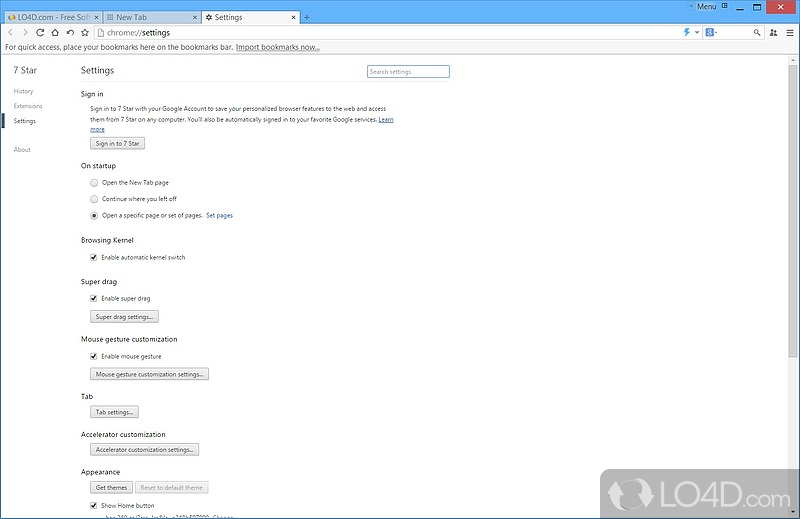Go back using the back arrow
Screen dimensions: 800x519
click(x=10, y=32)
